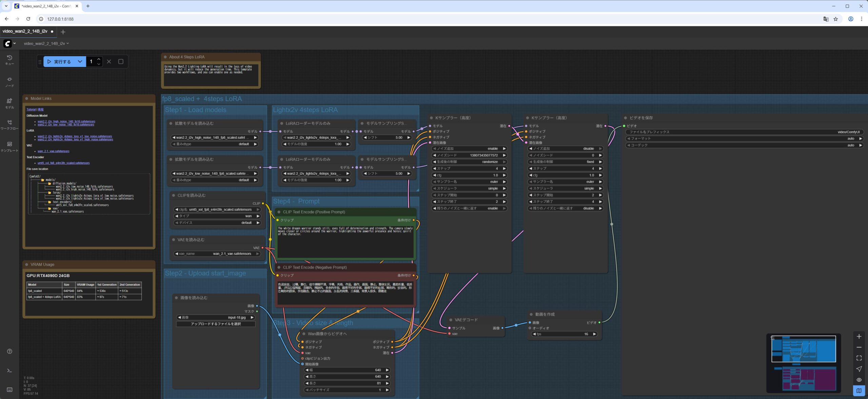Viewport: 868px width, 399px height.
Task: Toggle the bottom console terminal icon
Action: [x=9, y=371]
